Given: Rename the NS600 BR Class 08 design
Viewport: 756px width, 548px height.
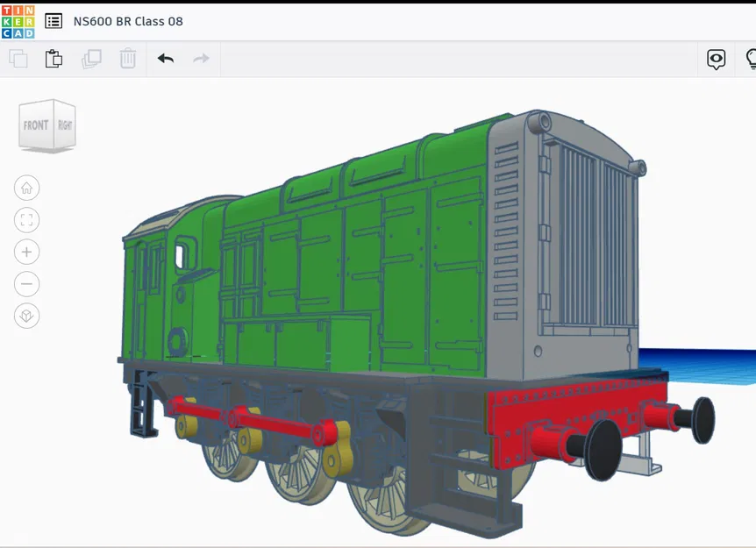Looking at the screenshot, I should tap(129, 20).
